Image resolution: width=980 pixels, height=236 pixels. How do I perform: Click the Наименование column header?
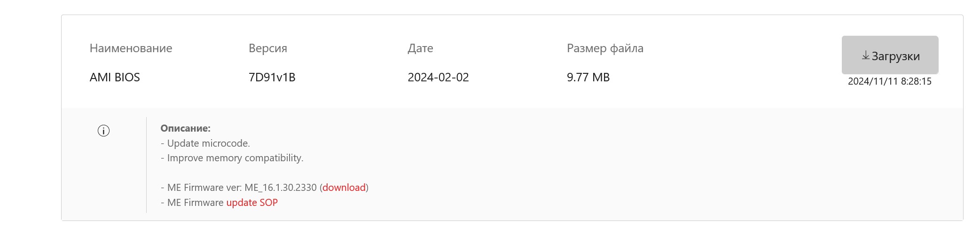click(131, 48)
